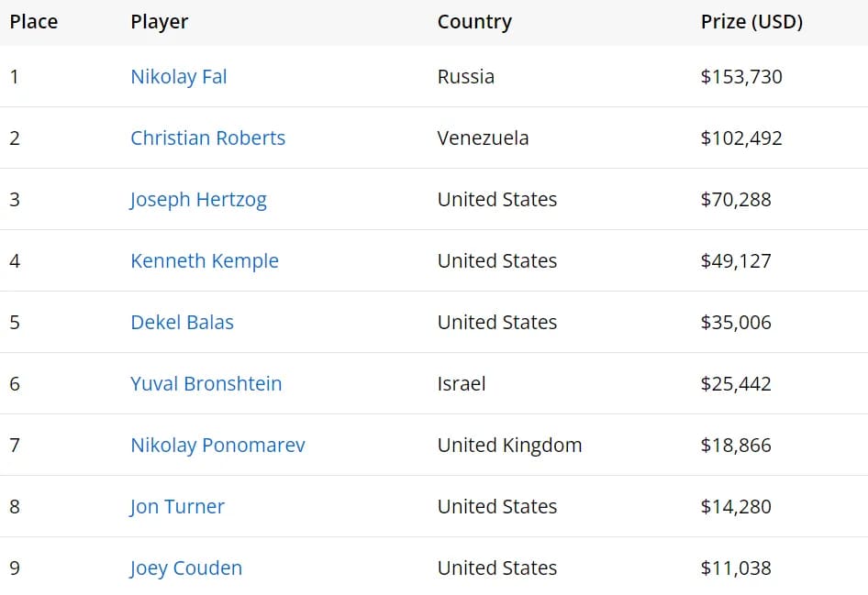Visit Yuval Bronshtein player page
Image resolution: width=868 pixels, height=595 pixels.
pyautogui.click(x=206, y=384)
